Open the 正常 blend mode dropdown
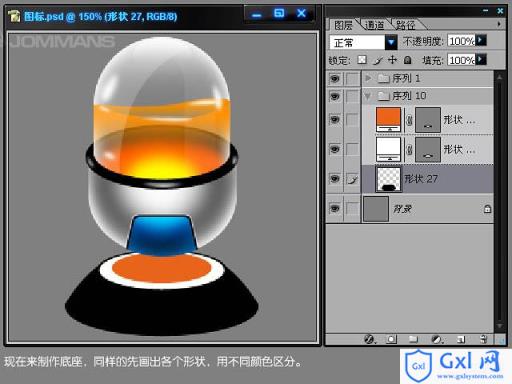Viewport: 512px width, 384px height. [391, 42]
